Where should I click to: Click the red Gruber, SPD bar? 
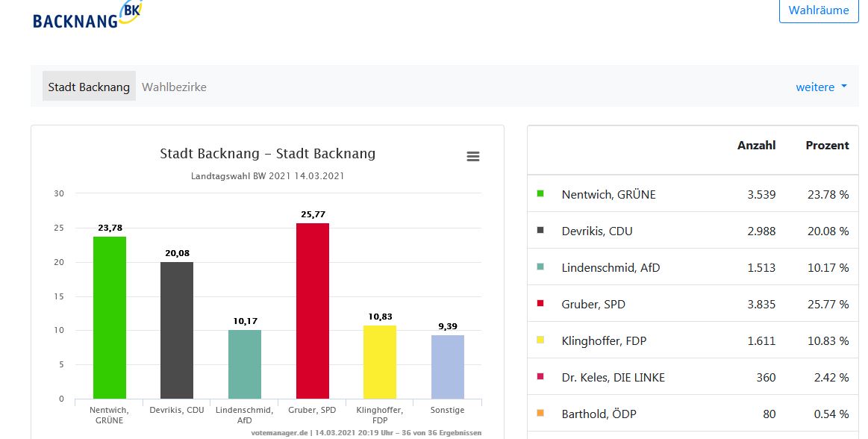click(312, 311)
